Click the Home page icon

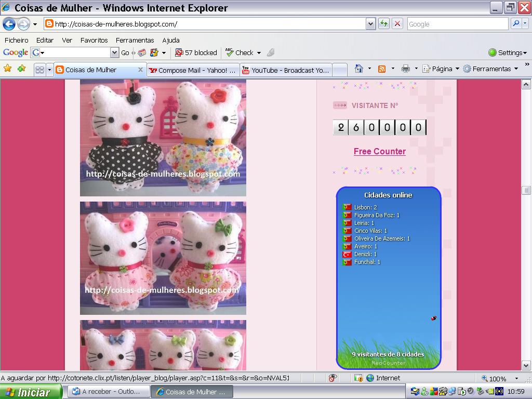[x=358, y=69]
